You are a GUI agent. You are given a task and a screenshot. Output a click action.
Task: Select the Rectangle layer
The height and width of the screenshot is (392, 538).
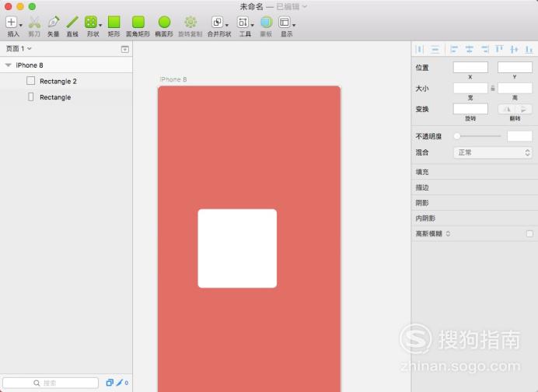[x=66, y=97]
